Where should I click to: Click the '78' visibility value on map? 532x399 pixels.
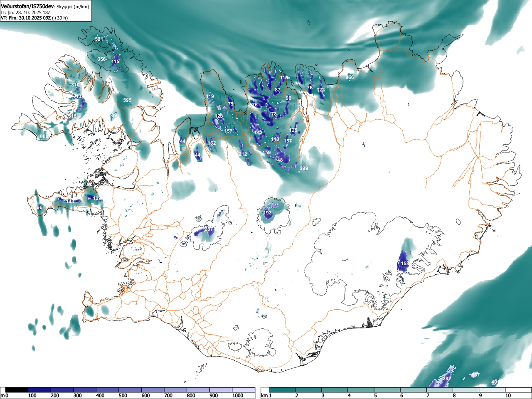[x=274, y=114]
